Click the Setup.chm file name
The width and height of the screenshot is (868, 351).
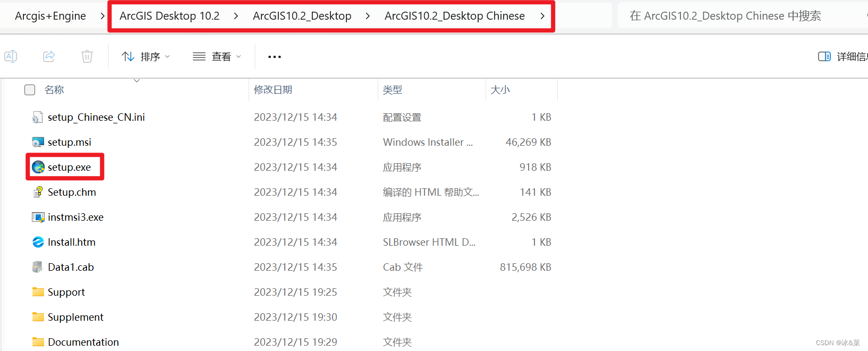[72, 192]
